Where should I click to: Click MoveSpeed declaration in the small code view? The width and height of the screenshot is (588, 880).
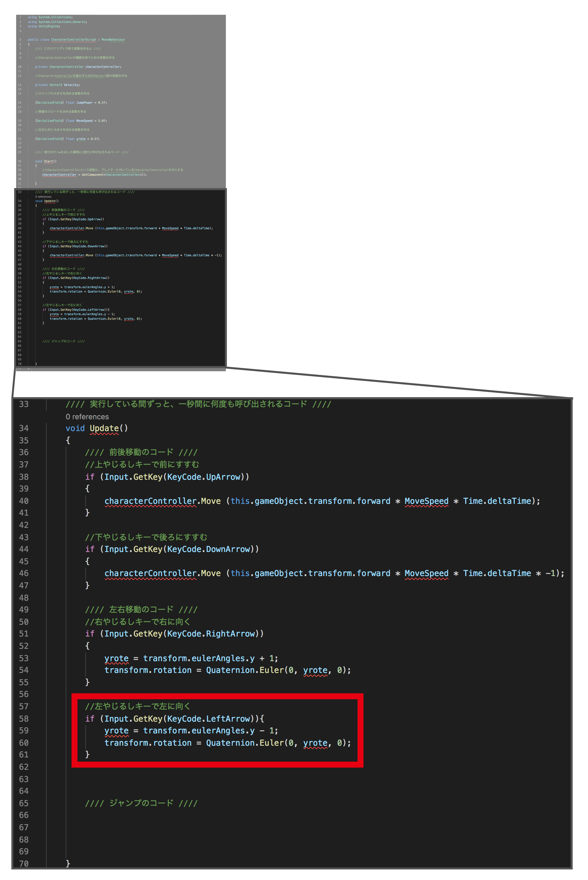click(84, 121)
